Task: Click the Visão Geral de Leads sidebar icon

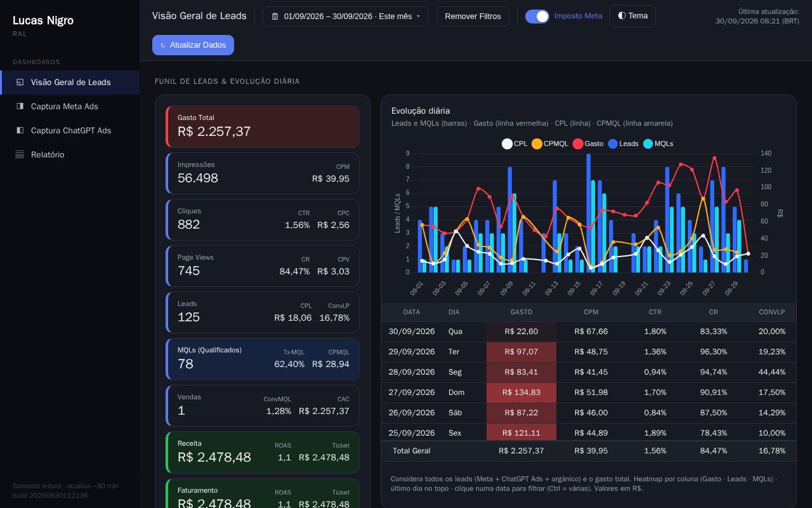Action: pyautogui.click(x=20, y=83)
